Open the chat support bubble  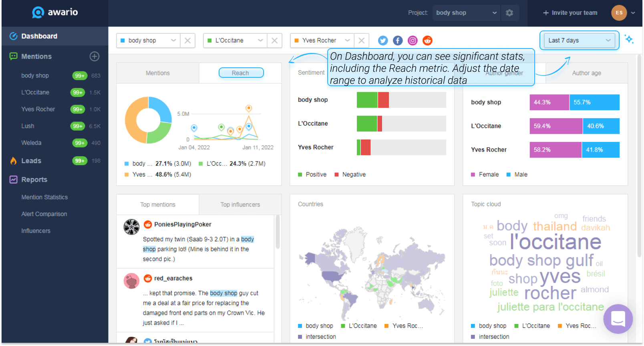point(618,319)
